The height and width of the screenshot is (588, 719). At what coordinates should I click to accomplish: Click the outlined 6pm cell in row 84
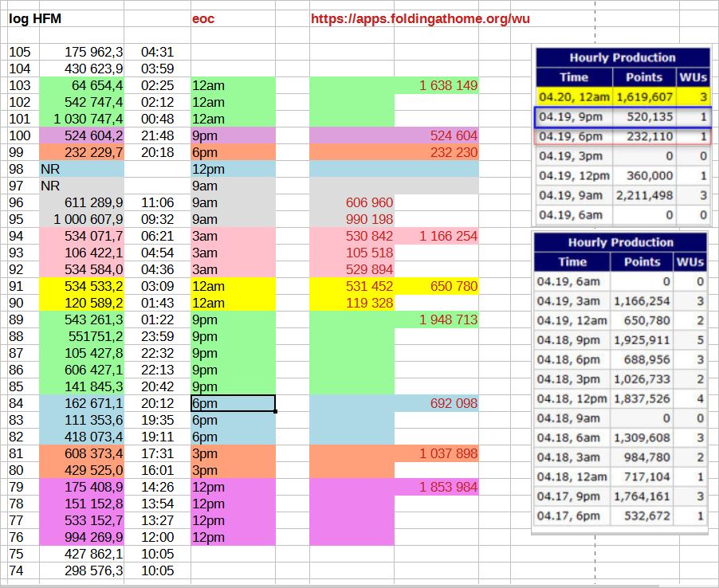pos(233,403)
